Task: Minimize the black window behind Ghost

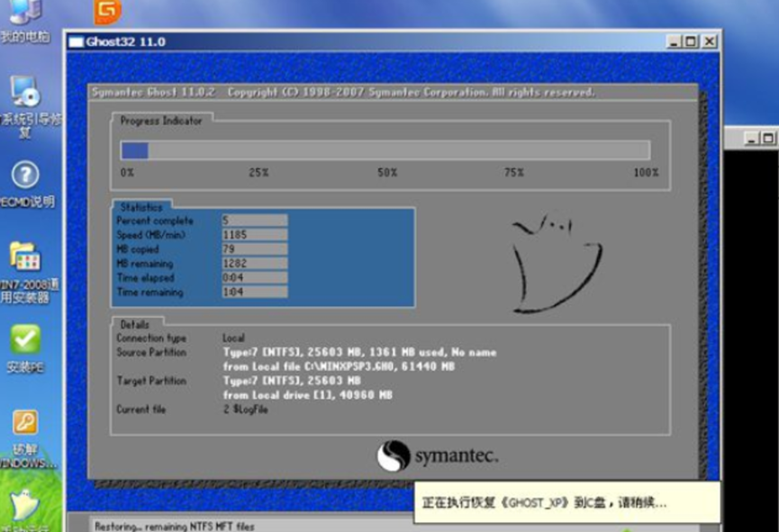Action: pyautogui.click(x=753, y=138)
